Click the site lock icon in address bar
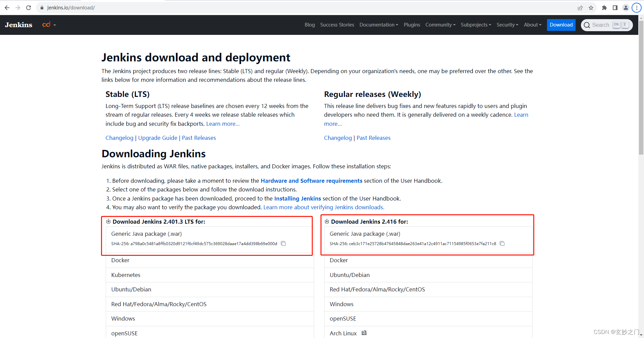This screenshot has height=338, width=644. 42,8
